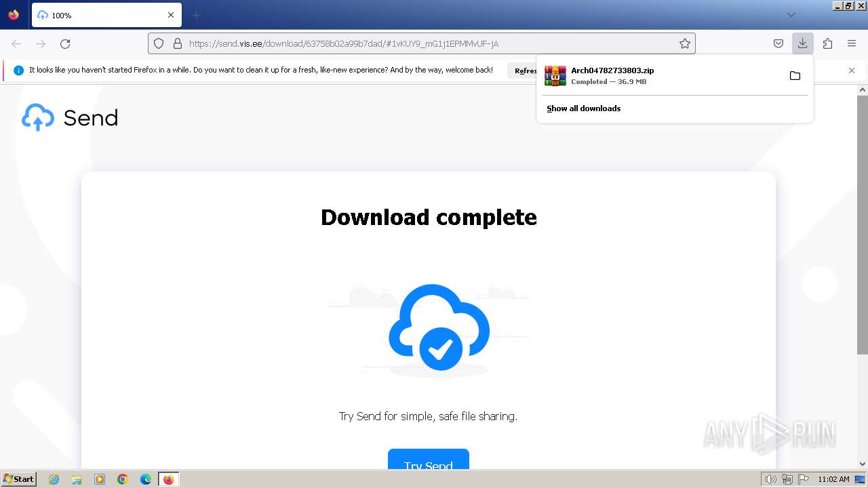Go forward to next page
The image size is (868, 488).
point(41,43)
